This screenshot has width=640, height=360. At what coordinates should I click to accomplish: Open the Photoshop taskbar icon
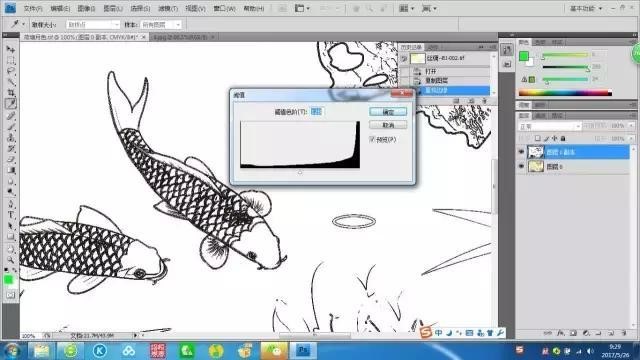(303, 351)
